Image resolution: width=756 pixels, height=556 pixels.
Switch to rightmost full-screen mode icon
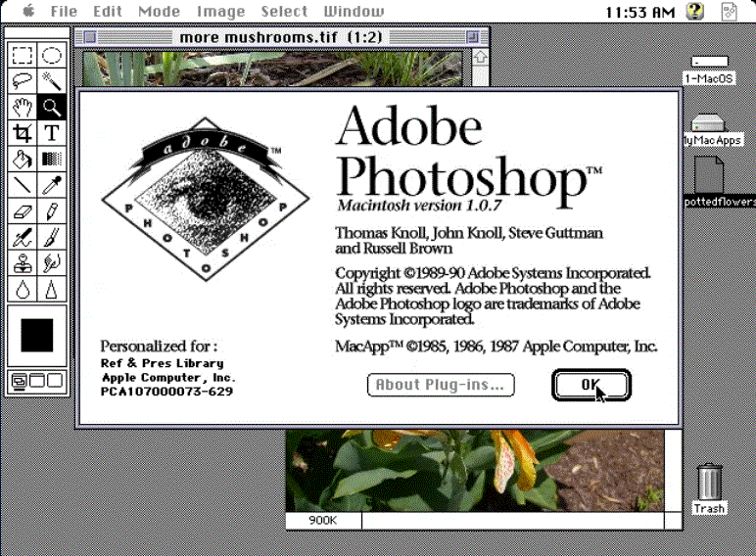[x=55, y=381]
